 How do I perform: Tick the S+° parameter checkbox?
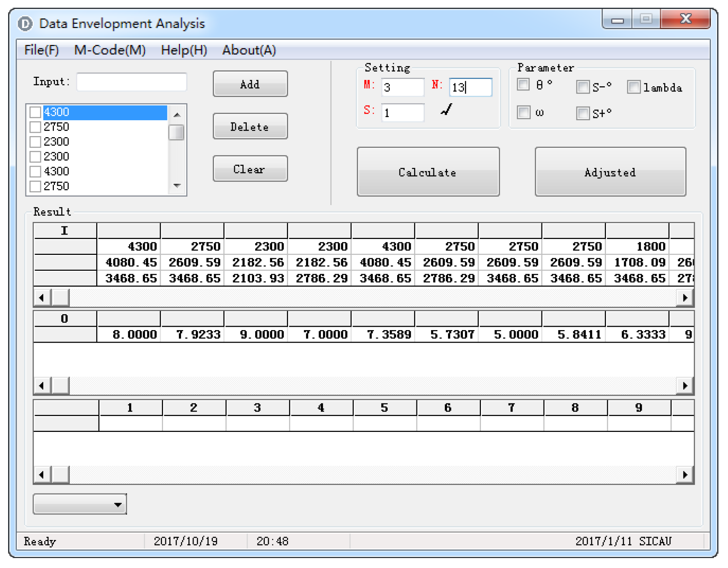click(583, 113)
